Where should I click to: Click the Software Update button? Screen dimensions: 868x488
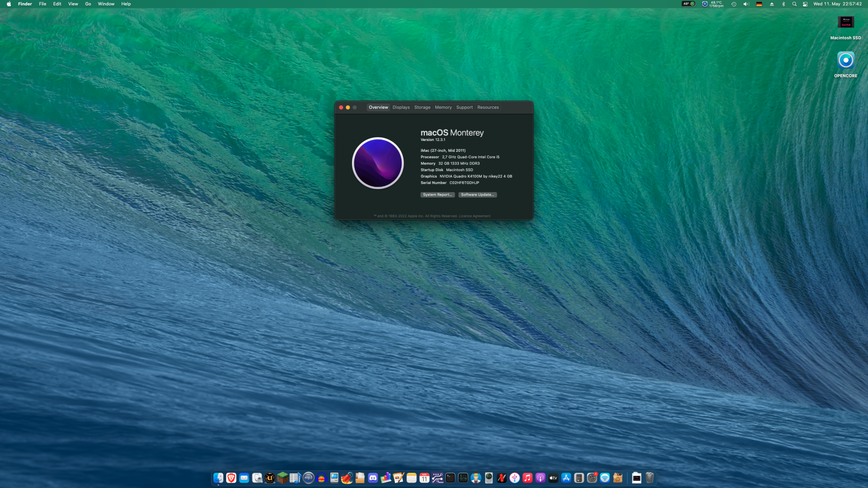coord(477,195)
